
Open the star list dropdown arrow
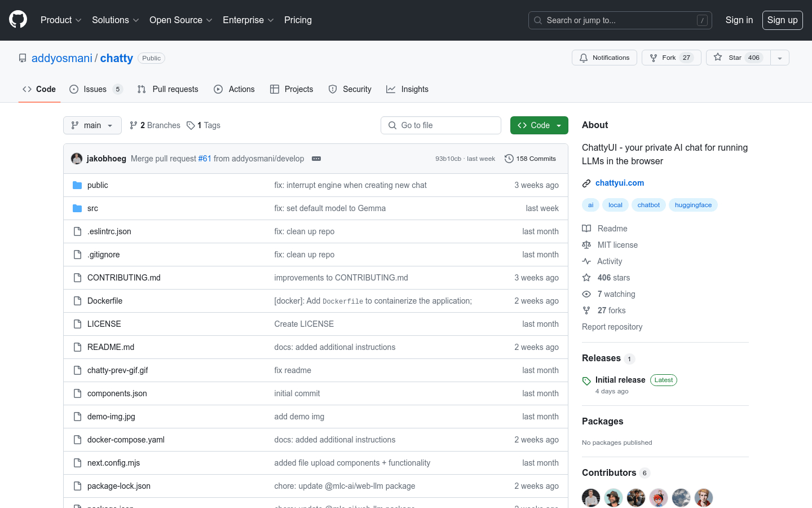[780, 58]
